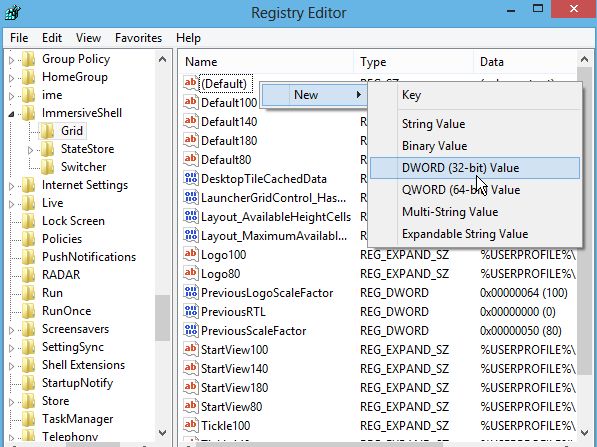The height and width of the screenshot is (447, 597).
Task: Select String Value in New submenu
Action: tap(475, 124)
